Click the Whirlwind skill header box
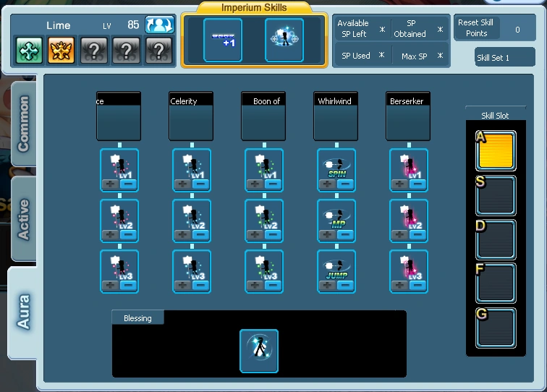The height and width of the screenshot is (392, 547). tap(336, 116)
